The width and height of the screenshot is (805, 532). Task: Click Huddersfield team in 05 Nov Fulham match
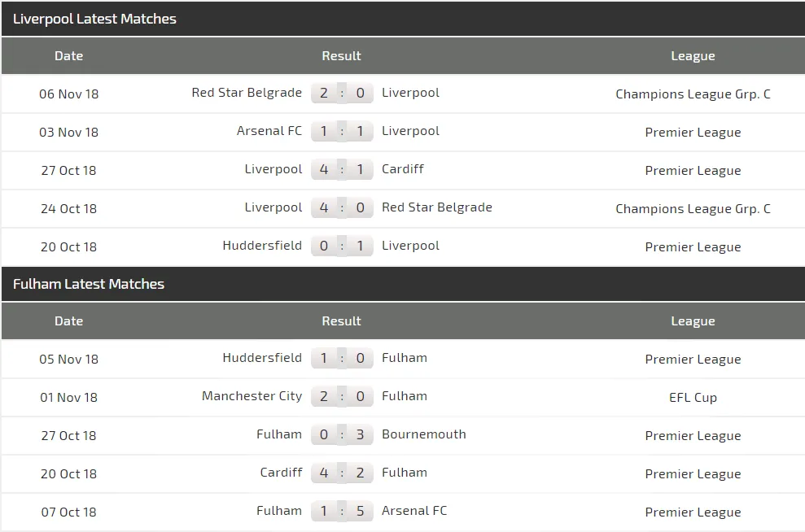click(x=262, y=358)
